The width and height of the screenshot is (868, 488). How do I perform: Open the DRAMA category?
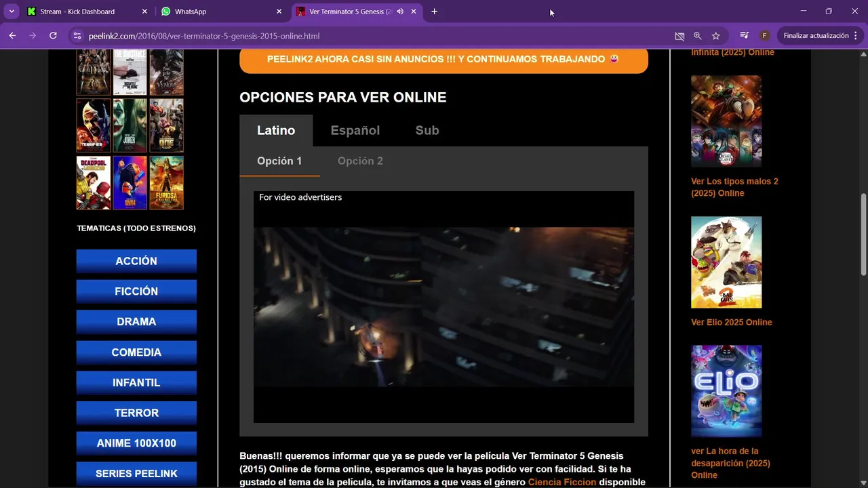click(136, 322)
